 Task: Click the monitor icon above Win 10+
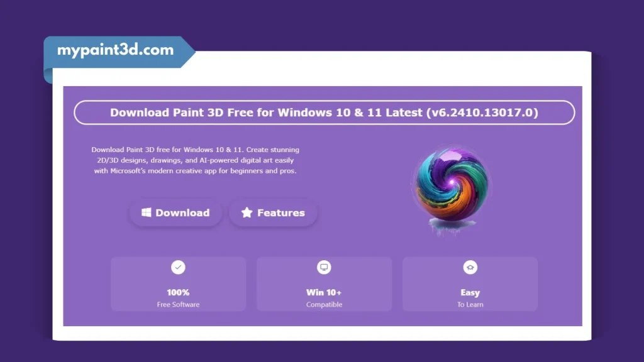(x=324, y=267)
